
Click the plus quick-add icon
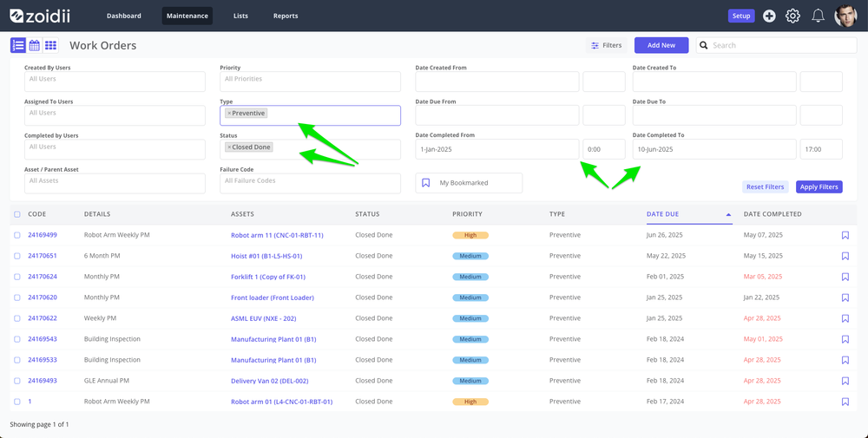[769, 16]
